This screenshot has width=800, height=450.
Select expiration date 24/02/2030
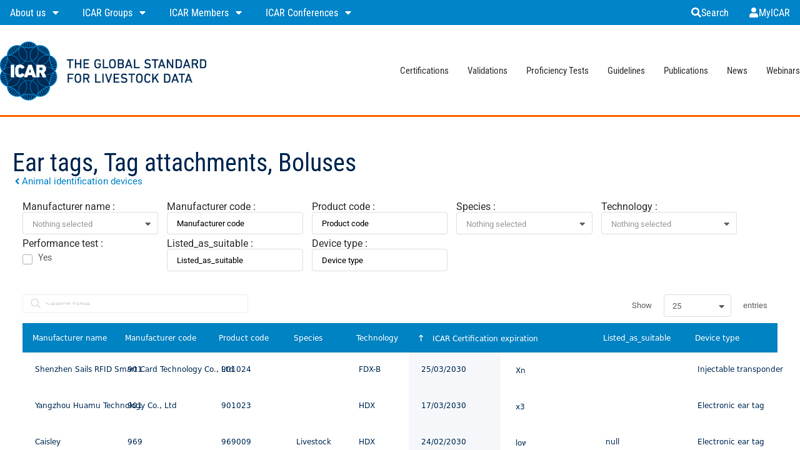click(443, 442)
